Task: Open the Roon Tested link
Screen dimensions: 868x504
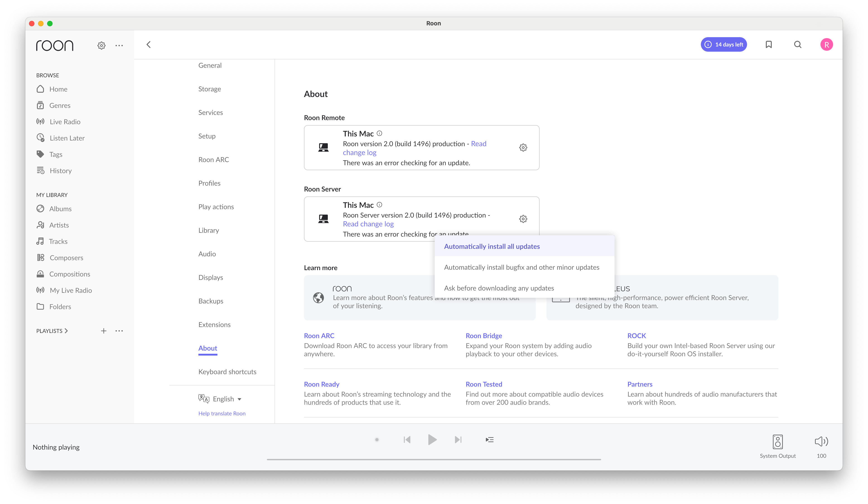Action: click(484, 384)
